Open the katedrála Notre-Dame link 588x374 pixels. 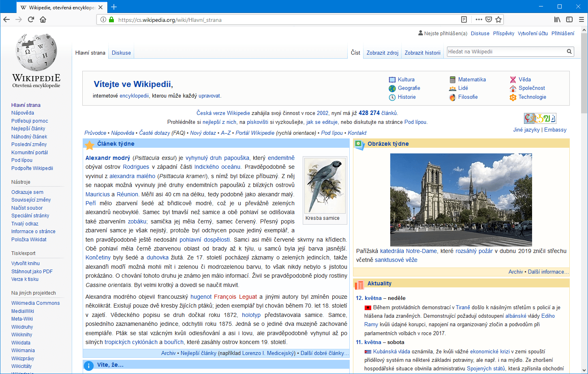pyautogui.click(x=408, y=251)
